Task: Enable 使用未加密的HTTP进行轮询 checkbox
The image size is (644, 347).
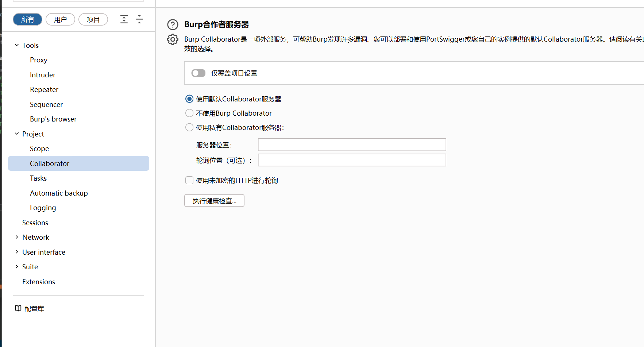Action: click(x=189, y=180)
